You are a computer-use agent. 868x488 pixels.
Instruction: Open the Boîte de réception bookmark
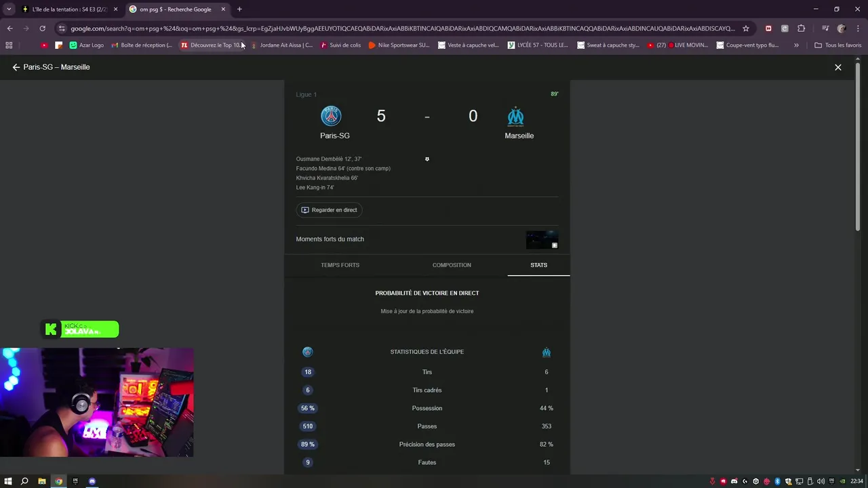tap(142, 45)
